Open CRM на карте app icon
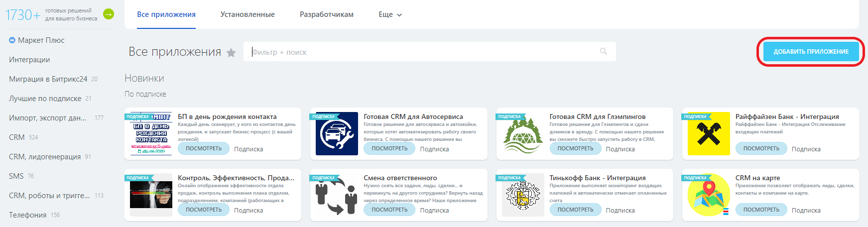Viewport: 868px width, 227px height. 709,195
